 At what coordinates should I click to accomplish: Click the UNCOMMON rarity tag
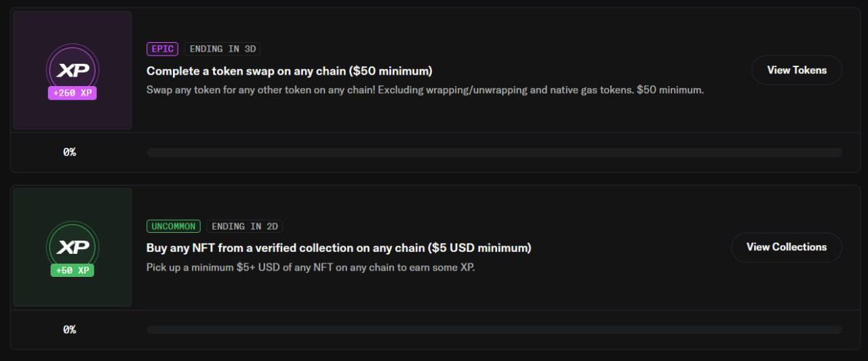pyautogui.click(x=174, y=226)
